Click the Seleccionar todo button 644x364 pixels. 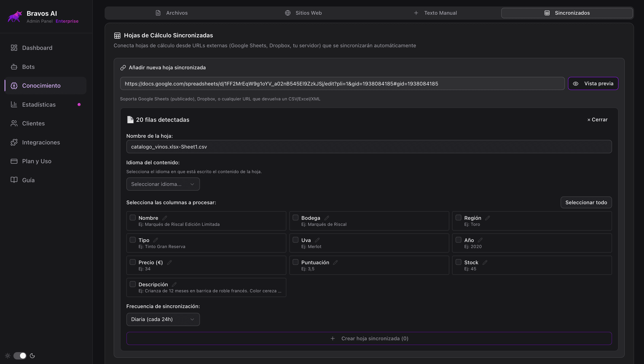pyautogui.click(x=586, y=202)
